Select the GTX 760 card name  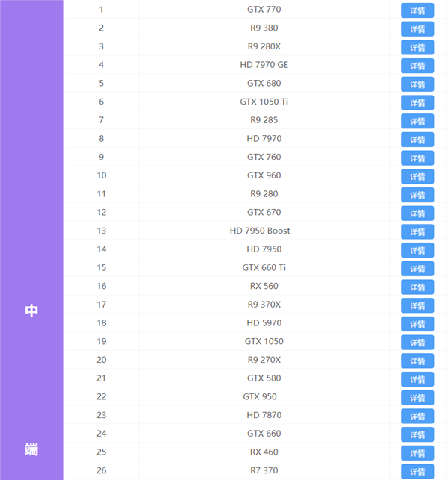(264, 157)
